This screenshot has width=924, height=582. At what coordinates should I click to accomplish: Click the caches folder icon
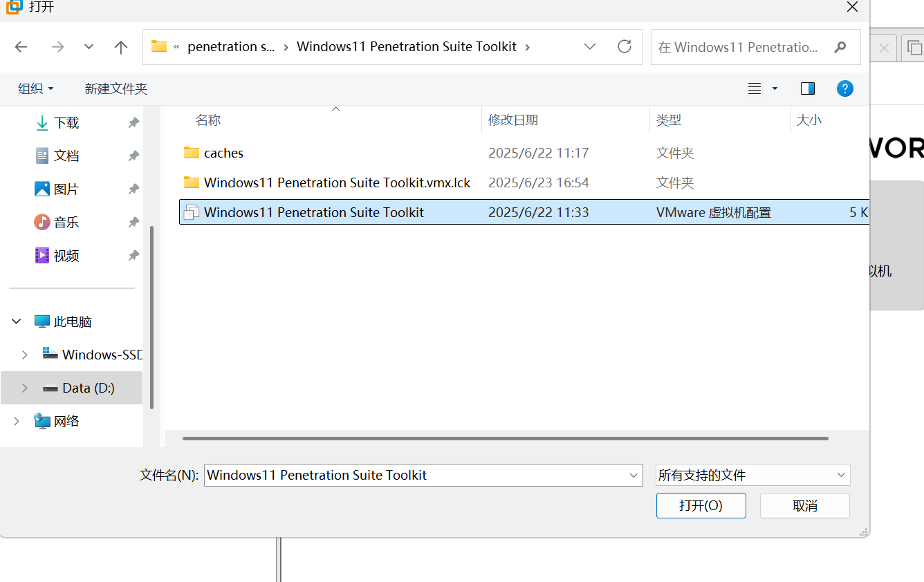pos(192,153)
